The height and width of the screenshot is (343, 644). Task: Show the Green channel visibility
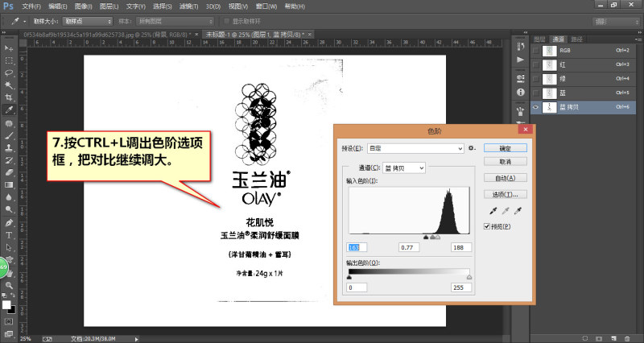tap(535, 79)
